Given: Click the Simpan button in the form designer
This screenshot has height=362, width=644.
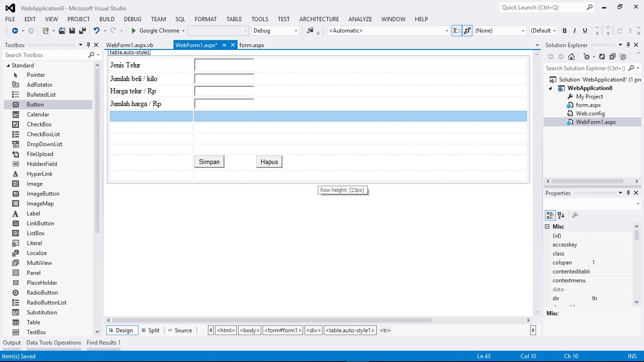Looking at the screenshot, I should coord(209,161).
